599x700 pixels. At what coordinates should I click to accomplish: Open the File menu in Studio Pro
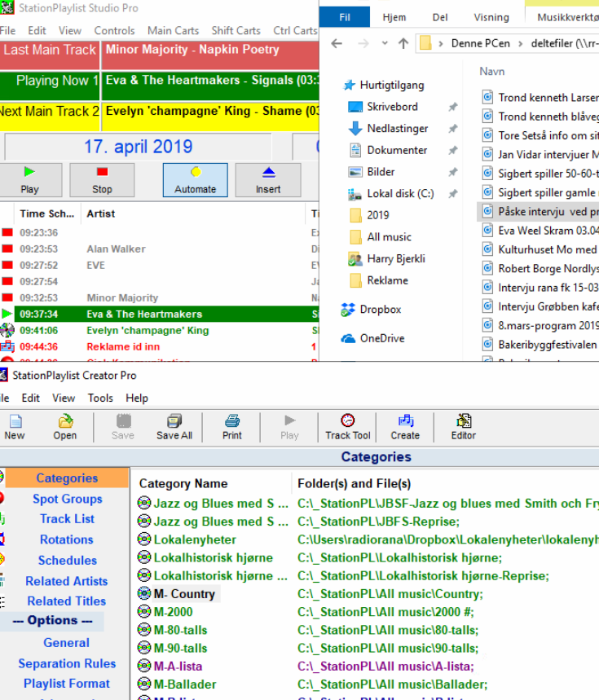point(7,30)
